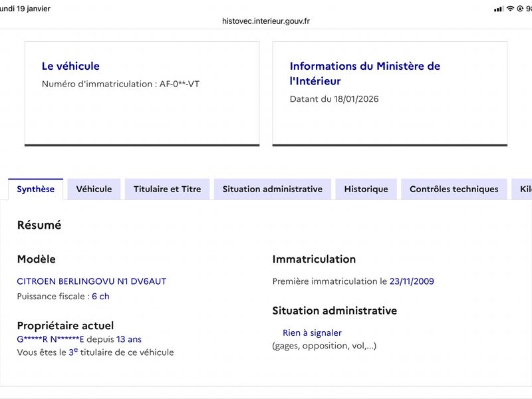This screenshot has width=532, height=399.
Task: Click the CITROEN BERLINGOVU N1 DV6AUT model text
Action: [x=92, y=281]
